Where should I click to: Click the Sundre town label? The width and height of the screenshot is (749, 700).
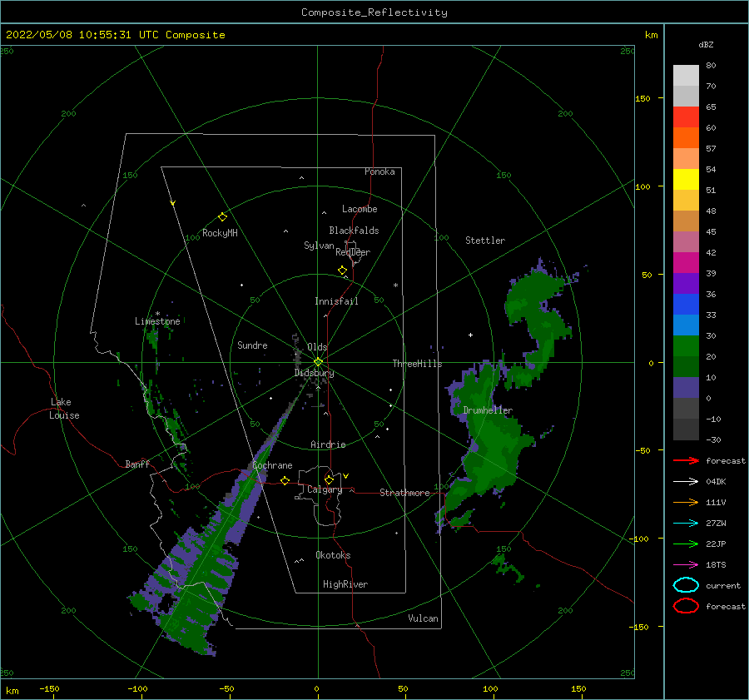[x=252, y=345]
